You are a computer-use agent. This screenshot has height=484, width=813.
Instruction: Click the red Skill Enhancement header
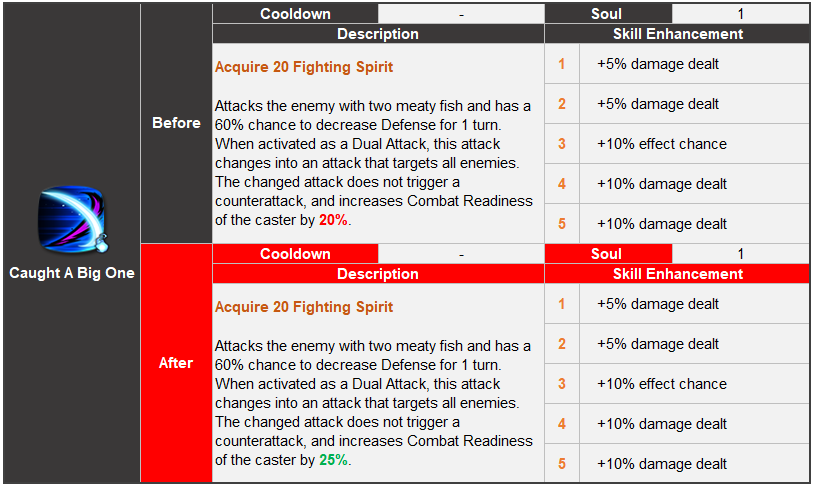click(677, 273)
